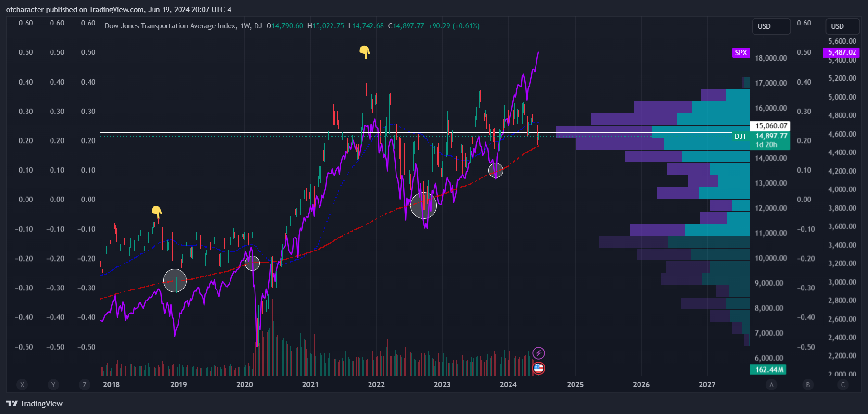Select the Z scale button

tap(85, 385)
